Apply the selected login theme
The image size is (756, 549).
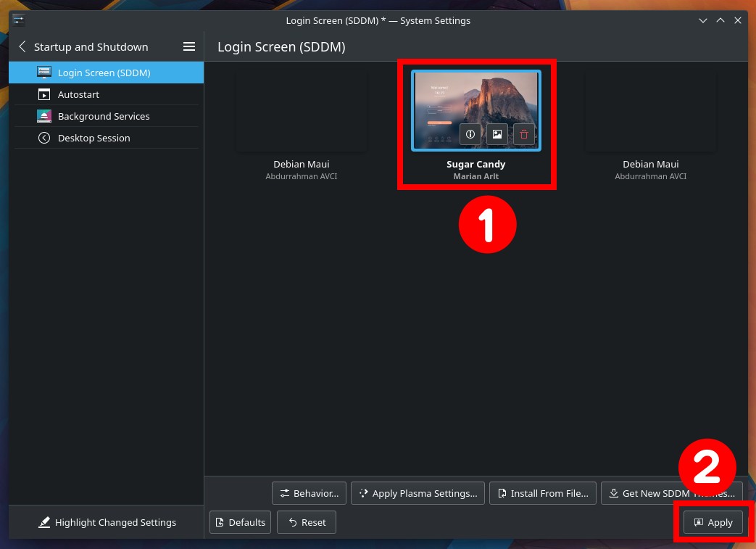(713, 522)
